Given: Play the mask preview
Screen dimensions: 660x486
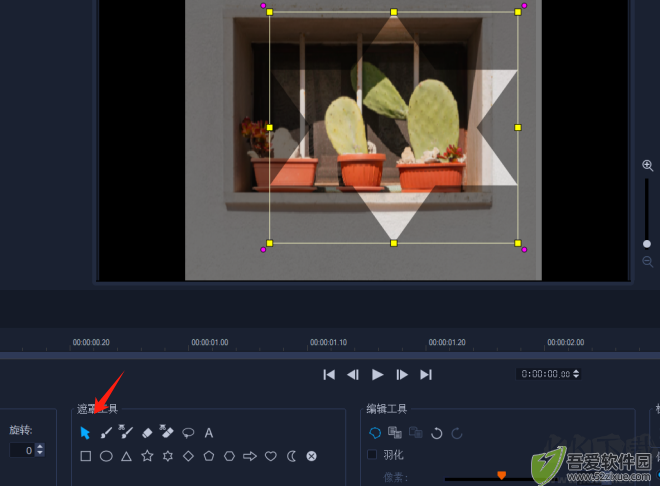Looking at the screenshot, I should point(377,374).
